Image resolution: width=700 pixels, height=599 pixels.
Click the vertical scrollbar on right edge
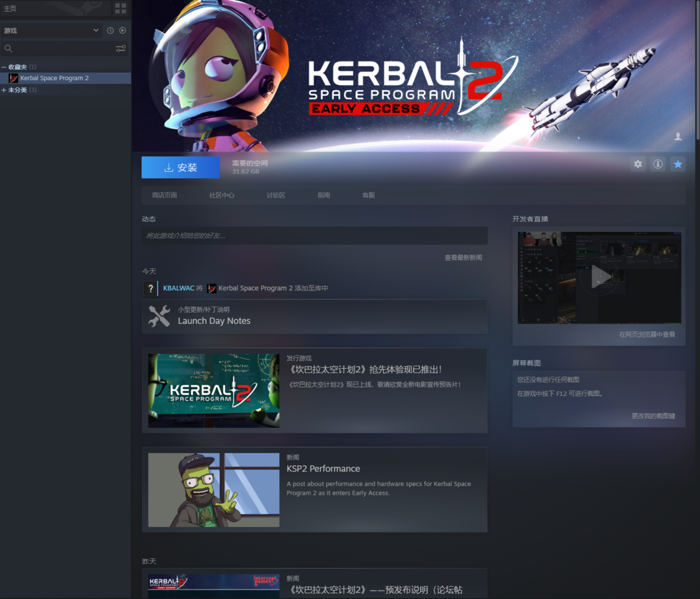point(697,69)
